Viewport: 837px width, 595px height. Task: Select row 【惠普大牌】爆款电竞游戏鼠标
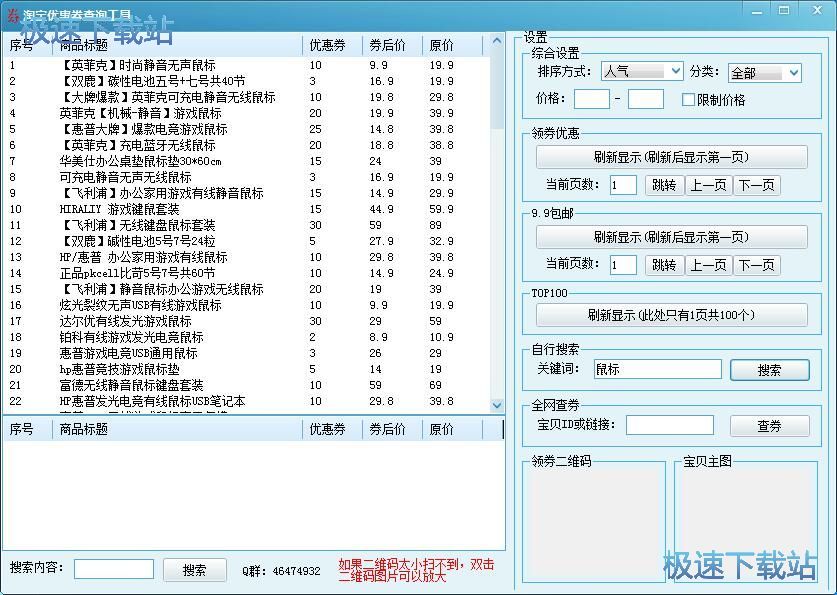[x=247, y=129]
